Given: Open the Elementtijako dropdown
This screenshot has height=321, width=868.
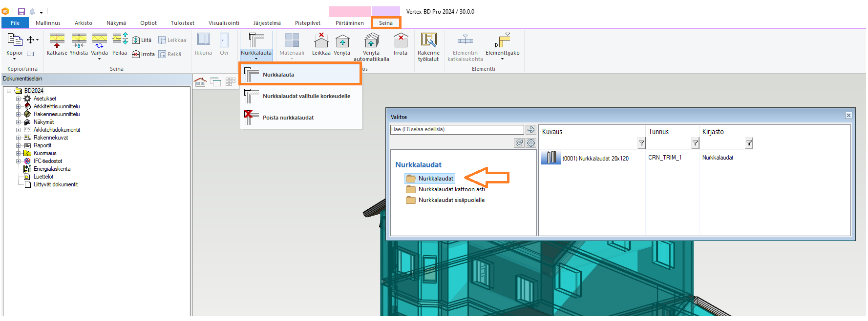Looking at the screenshot, I should [x=502, y=59].
